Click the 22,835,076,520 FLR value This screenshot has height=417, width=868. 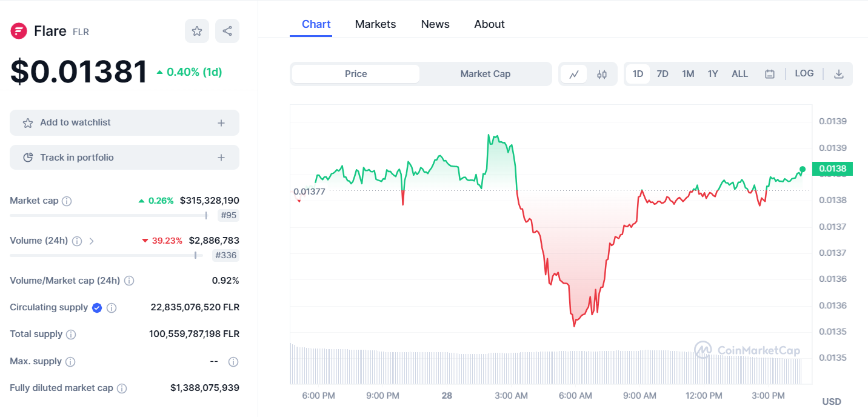(x=195, y=307)
